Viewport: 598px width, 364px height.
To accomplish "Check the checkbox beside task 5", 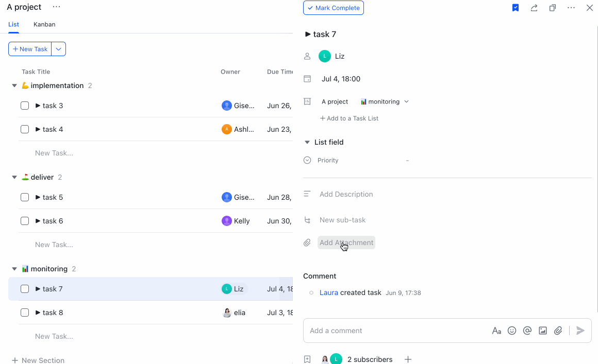I will [24, 197].
